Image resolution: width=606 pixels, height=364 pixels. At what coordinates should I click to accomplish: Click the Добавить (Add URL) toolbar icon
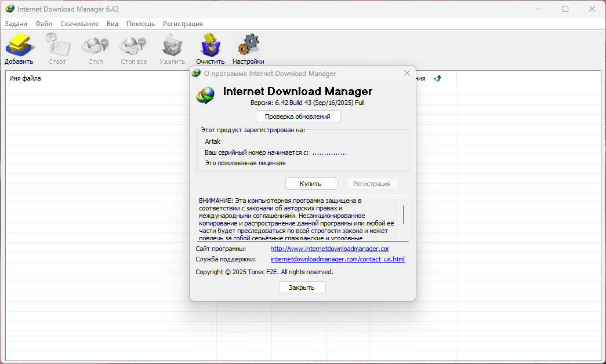tap(19, 45)
